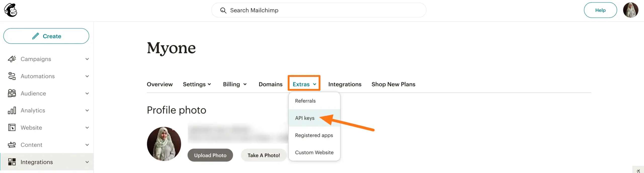Expand the Campaigns sidebar chevron

[87, 59]
